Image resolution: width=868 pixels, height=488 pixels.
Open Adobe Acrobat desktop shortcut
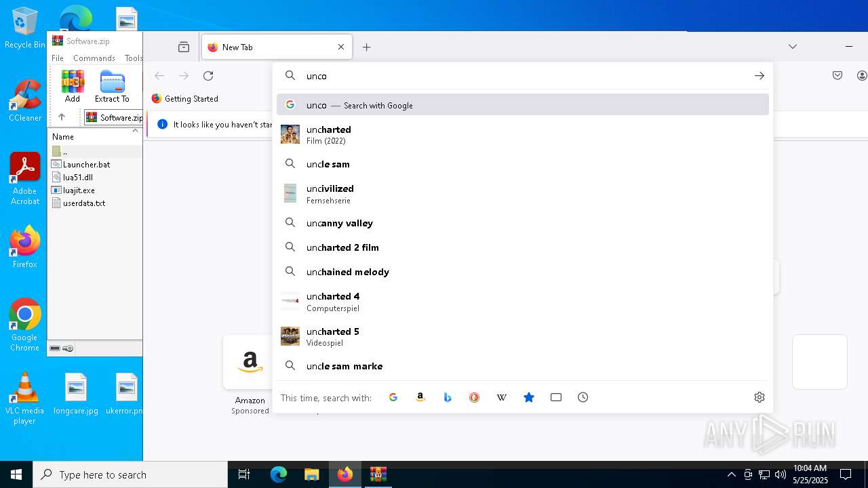25,179
